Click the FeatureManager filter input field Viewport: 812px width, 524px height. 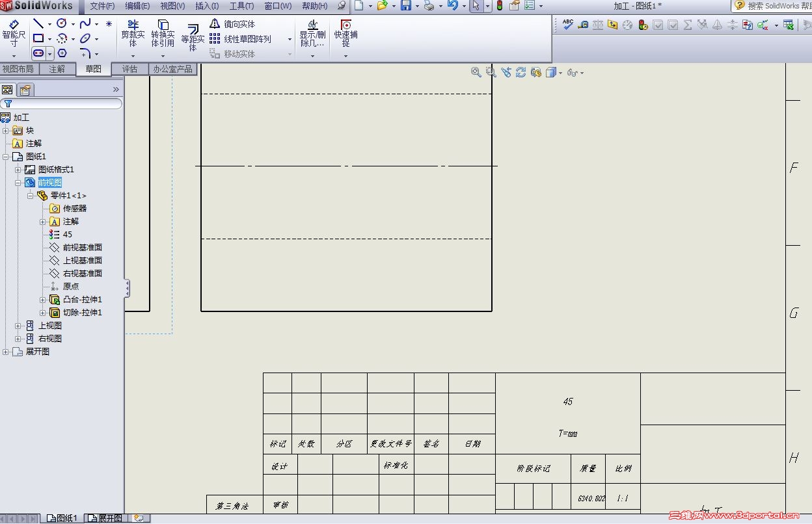61,103
